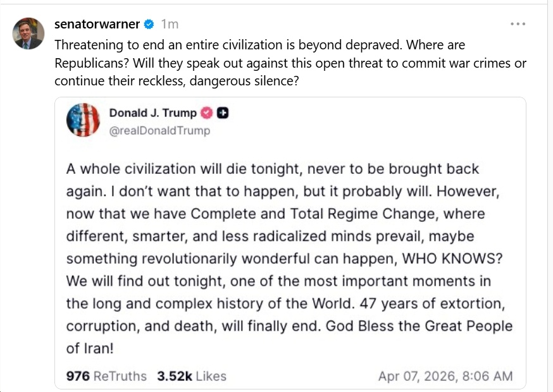Open Donald J. Trump's flag avatar
The image size is (553, 392).
pyautogui.click(x=83, y=121)
